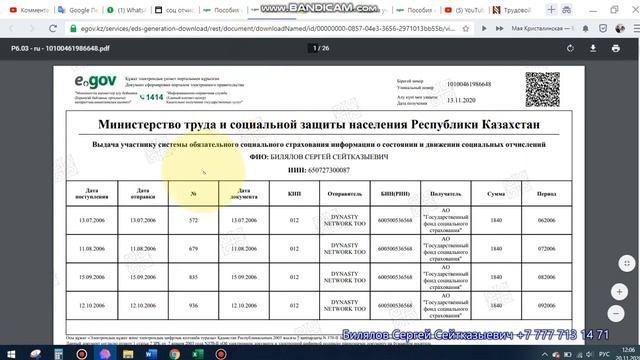The width and height of the screenshot is (640, 360).
Task: Click the date 13.11.2020
Action: (x=461, y=100)
